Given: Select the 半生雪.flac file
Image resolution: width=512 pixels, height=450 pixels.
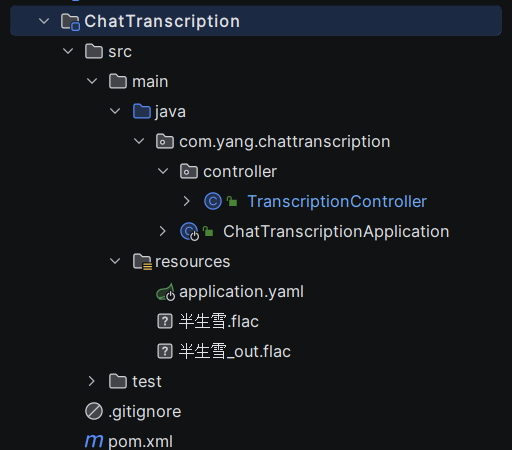Looking at the screenshot, I should click(219, 321).
